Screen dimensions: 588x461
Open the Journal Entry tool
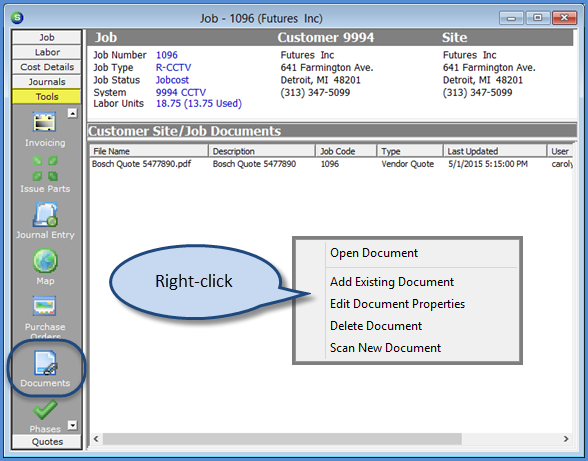point(45,215)
